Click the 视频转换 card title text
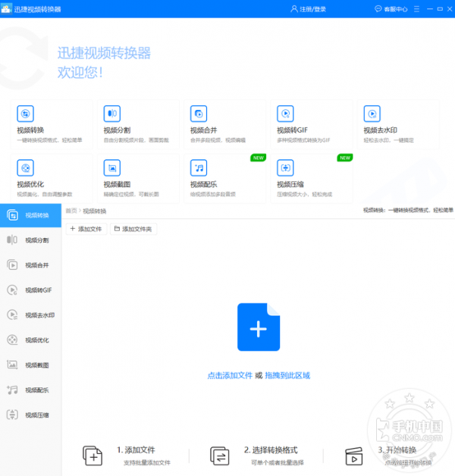Viewport: 455px width, 476px height. pos(30,130)
